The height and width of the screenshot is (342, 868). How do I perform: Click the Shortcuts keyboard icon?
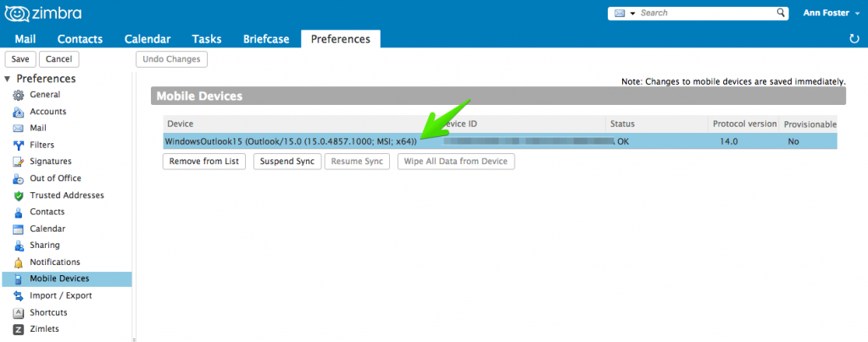pos(19,312)
